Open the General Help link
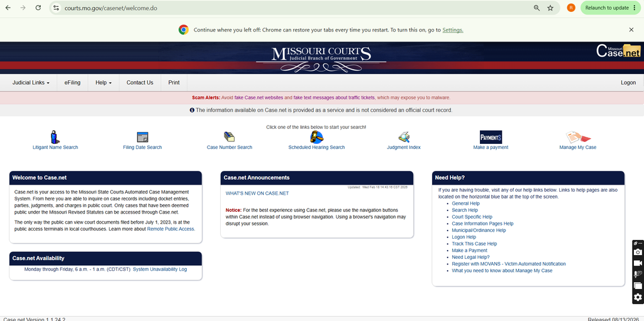The height and width of the screenshot is (321, 644). (465, 204)
